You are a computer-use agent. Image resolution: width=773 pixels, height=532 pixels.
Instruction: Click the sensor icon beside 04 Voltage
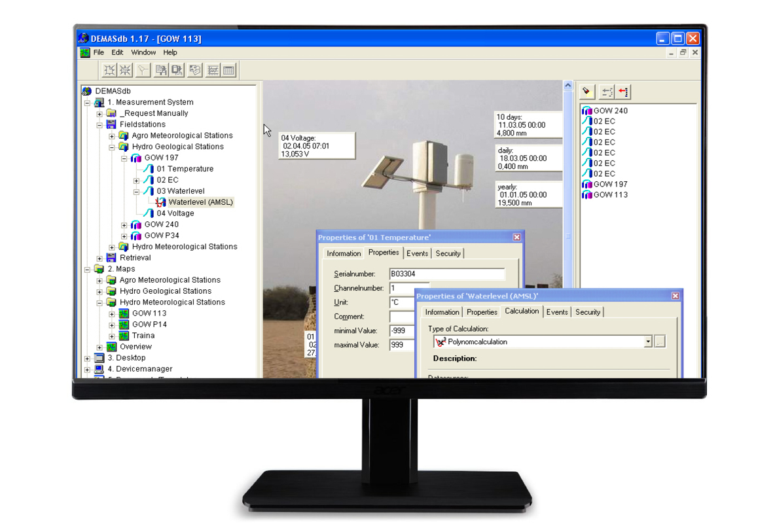pos(149,213)
